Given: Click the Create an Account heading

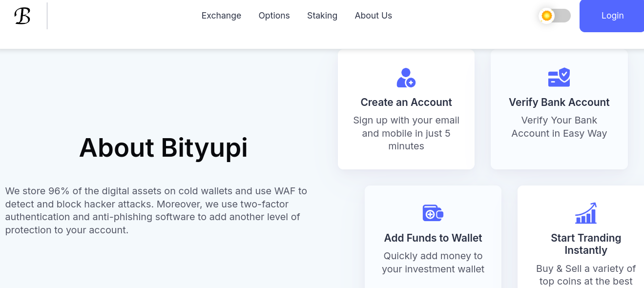Looking at the screenshot, I should click(x=406, y=103).
